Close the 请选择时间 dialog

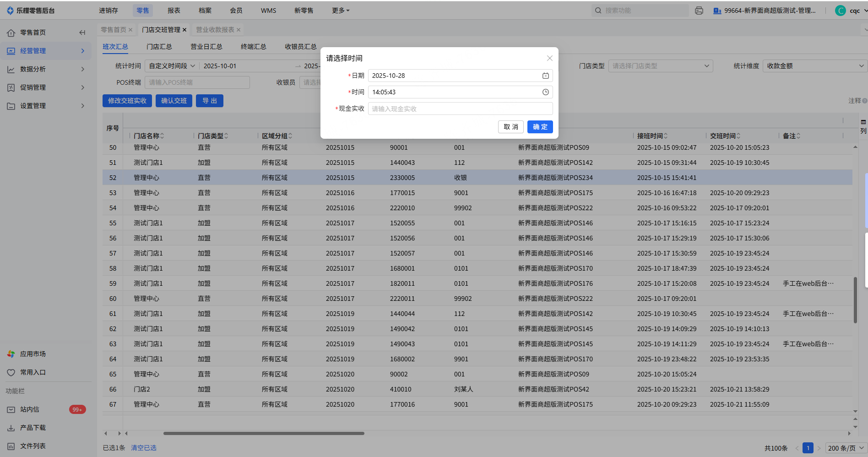click(x=549, y=58)
